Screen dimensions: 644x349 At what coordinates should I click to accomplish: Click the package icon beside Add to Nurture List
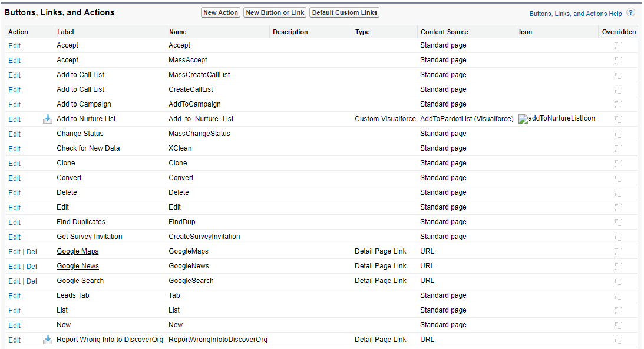(48, 119)
